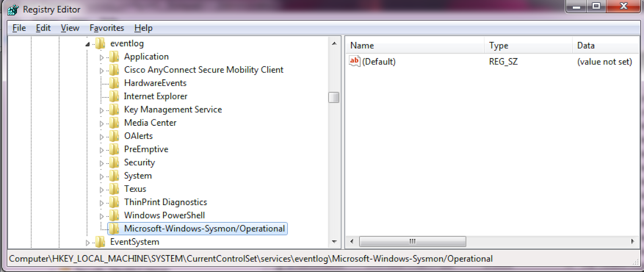Select the (Default) value entry
644x272 pixels.
[379, 62]
